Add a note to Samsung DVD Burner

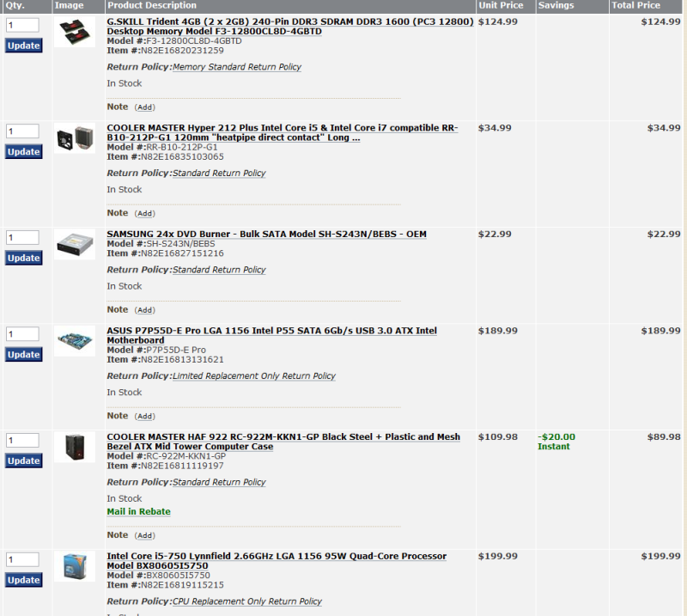tap(145, 310)
